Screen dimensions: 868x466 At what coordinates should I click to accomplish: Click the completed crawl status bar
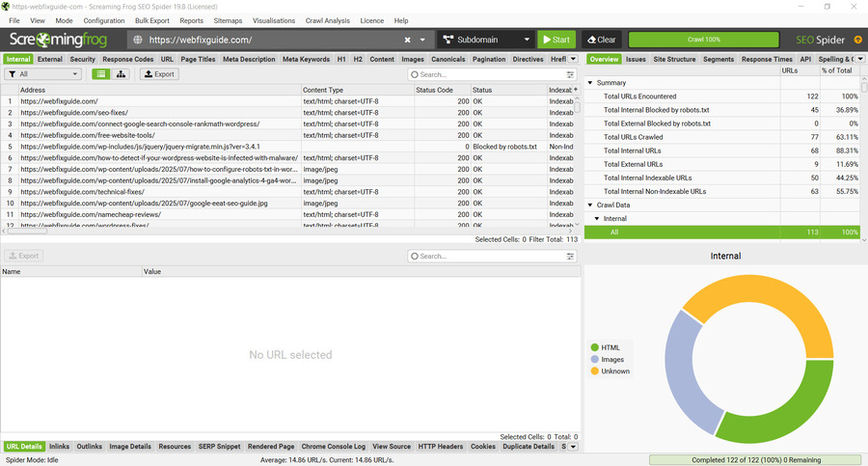point(755,460)
